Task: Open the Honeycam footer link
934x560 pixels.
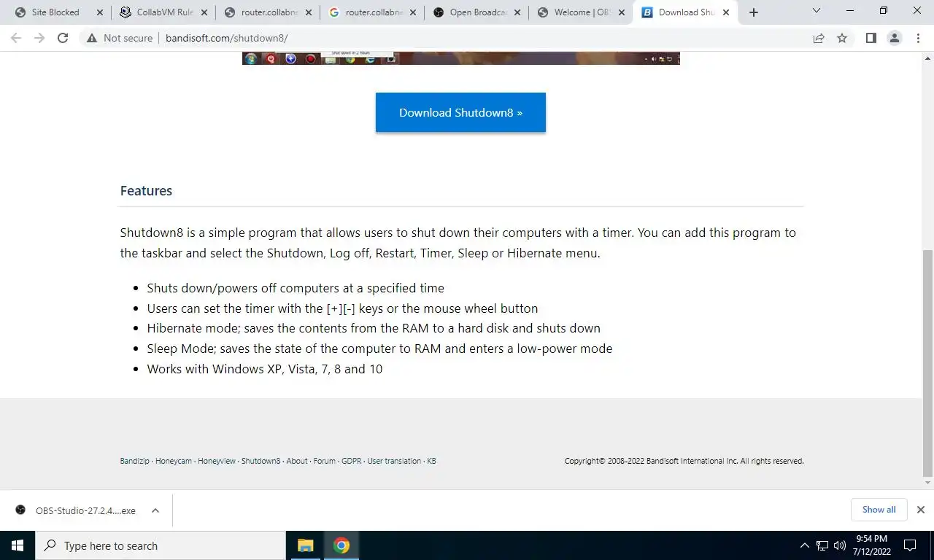Action: (174, 461)
